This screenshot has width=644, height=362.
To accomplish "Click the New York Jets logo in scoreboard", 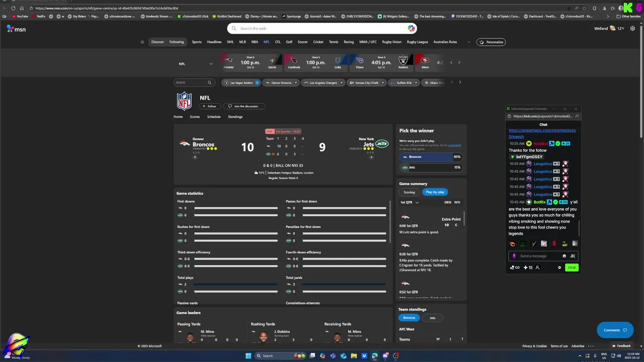I will (382, 144).
